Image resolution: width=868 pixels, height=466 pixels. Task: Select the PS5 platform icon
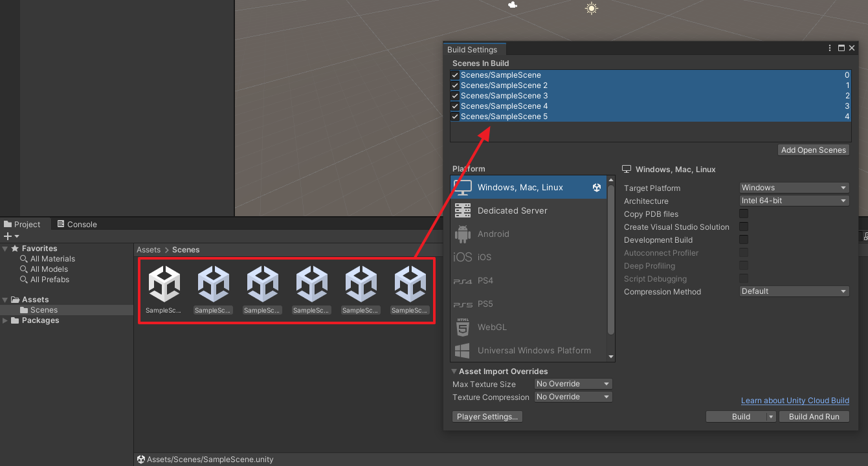(x=463, y=304)
